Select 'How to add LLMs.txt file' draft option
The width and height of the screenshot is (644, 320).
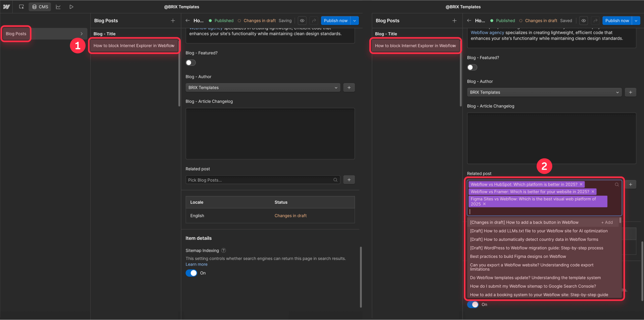tap(543, 231)
